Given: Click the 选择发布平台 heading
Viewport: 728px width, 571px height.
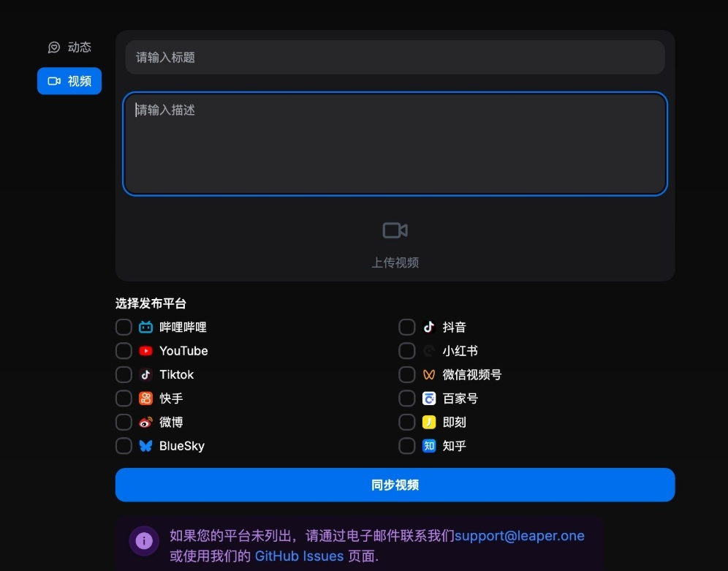Looking at the screenshot, I should pyautogui.click(x=151, y=303).
